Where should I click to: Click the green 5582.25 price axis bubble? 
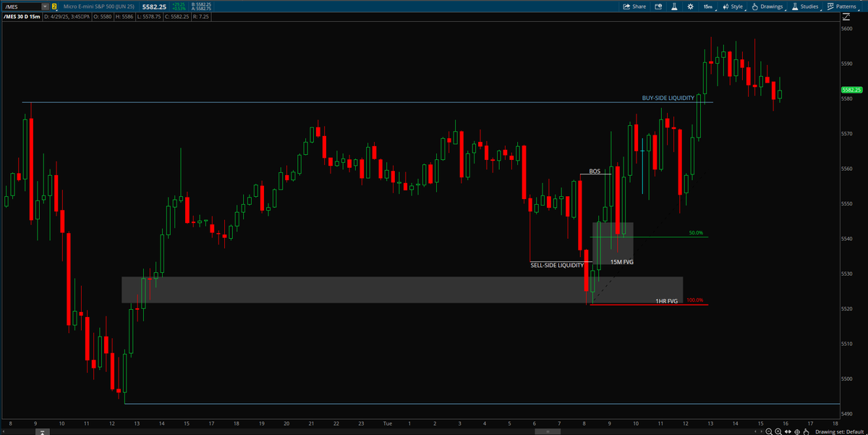pyautogui.click(x=852, y=90)
